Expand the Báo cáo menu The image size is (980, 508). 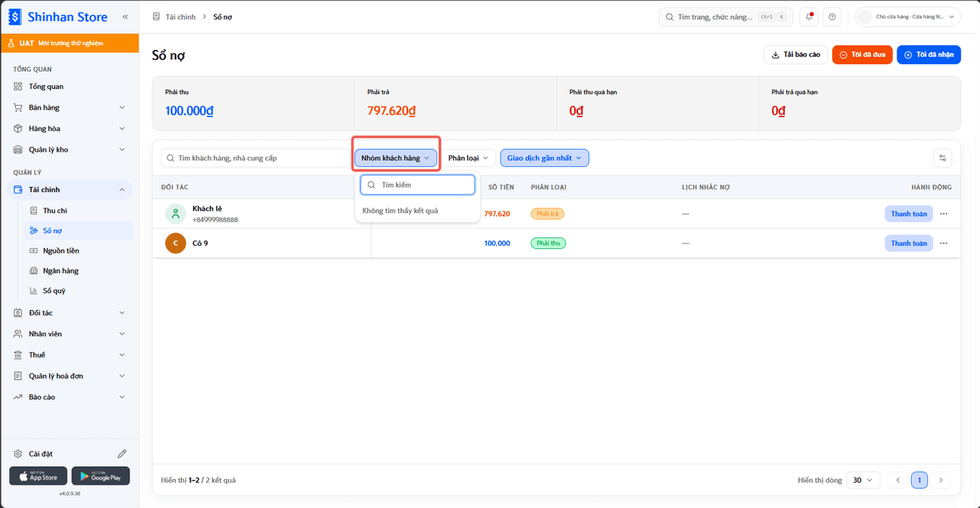(x=70, y=397)
